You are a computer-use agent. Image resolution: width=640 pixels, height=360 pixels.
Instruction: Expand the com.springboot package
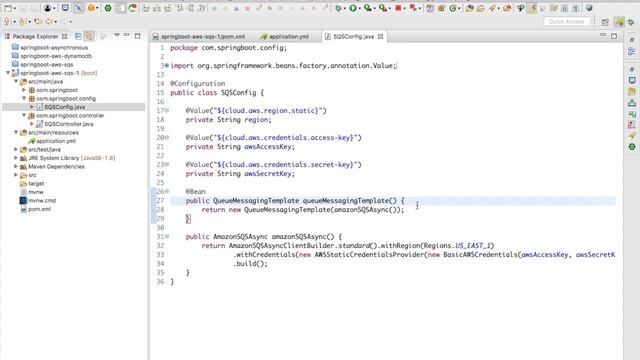[24, 90]
